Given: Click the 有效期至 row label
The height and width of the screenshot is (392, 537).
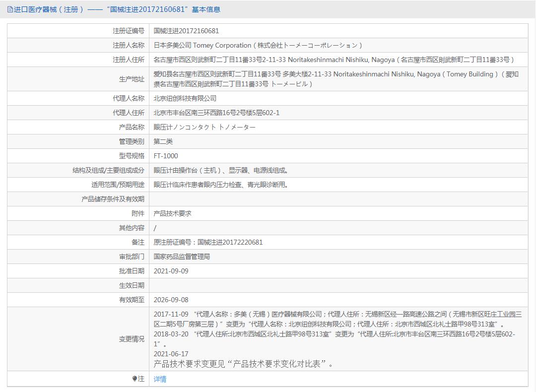Looking at the screenshot, I should click(x=132, y=300).
